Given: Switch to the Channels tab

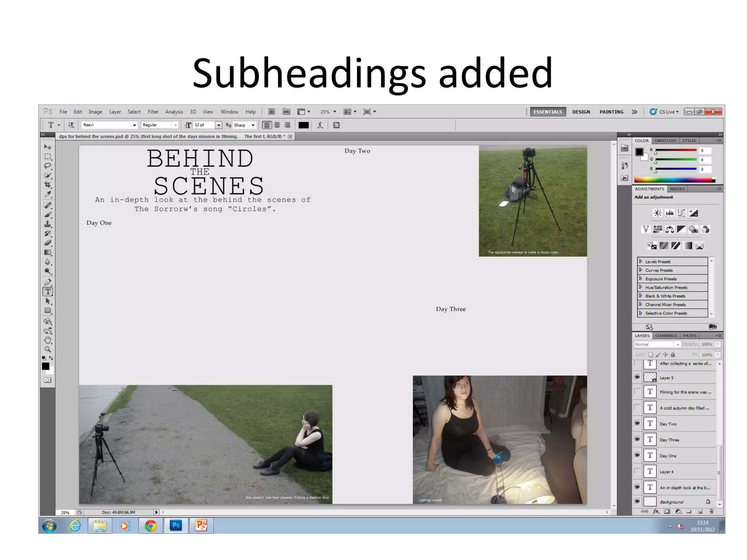Looking at the screenshot, I should click(x=666, y=336).
